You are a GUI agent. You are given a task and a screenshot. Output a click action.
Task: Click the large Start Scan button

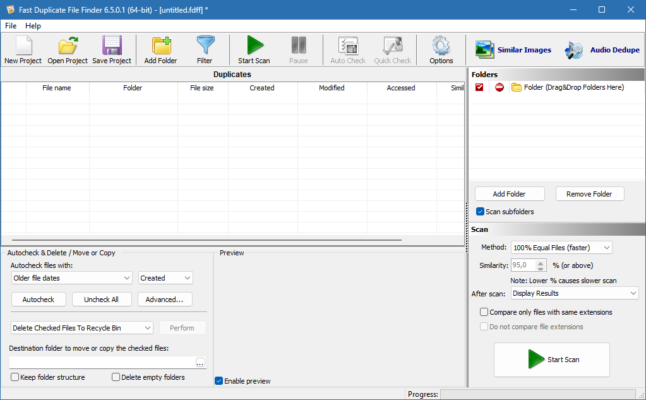coord(552,359)
